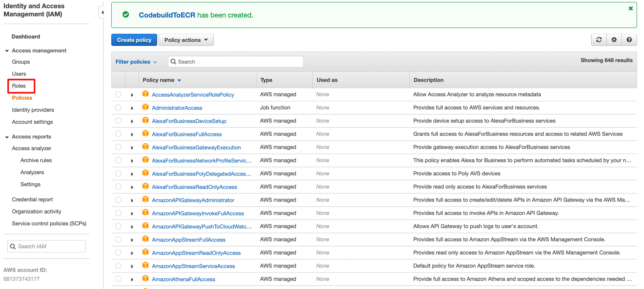Screen dimensions: 644x289
Task: Open Identity providers page
Action: pos(33,110)
